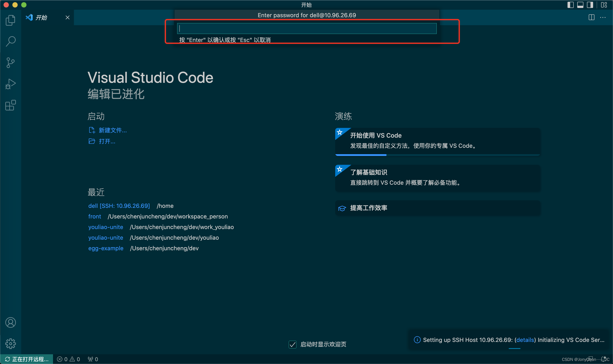Click 新建文件... link
Screen dimensions: 613x364
click(113, 130)
